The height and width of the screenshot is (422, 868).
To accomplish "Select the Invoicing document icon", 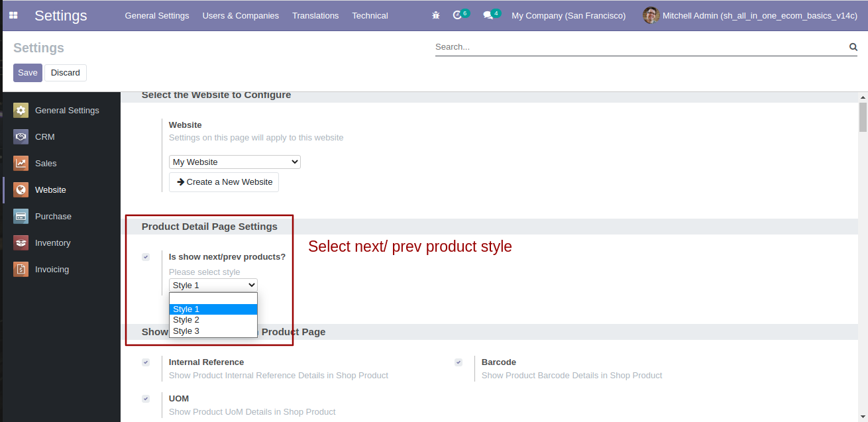I will point(21,270).
